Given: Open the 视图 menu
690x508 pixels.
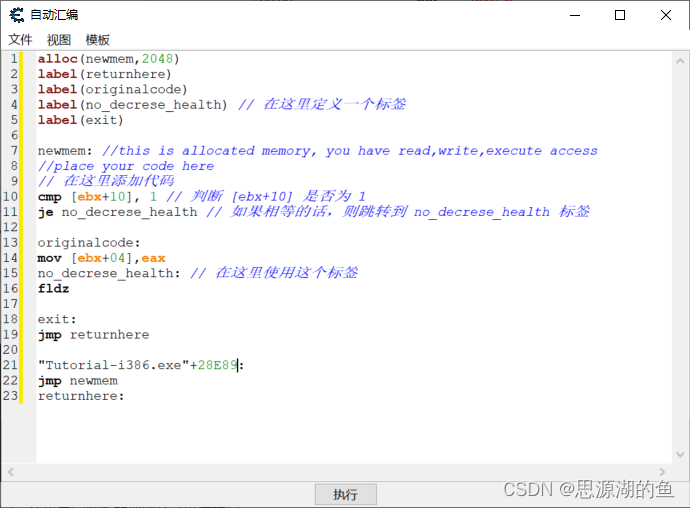Looking at the screenshot, I should tap(59, 40).
